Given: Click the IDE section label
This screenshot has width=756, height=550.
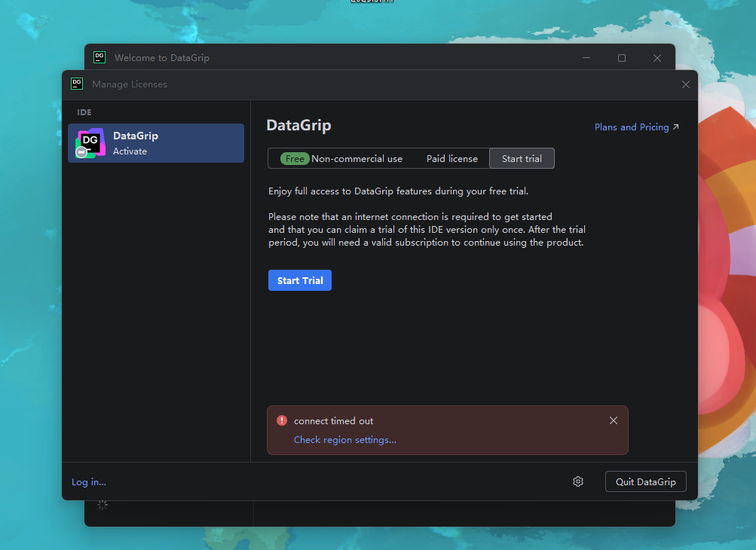Looking at the screenshot, I should tap(84, 112).
